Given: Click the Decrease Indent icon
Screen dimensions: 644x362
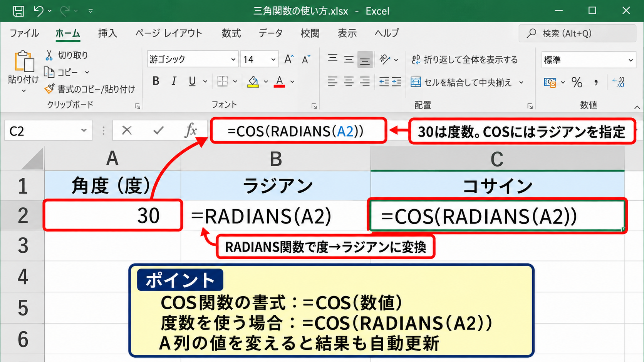Looking at the screenshot, I should pyautogui.click(x=384, y=82).
